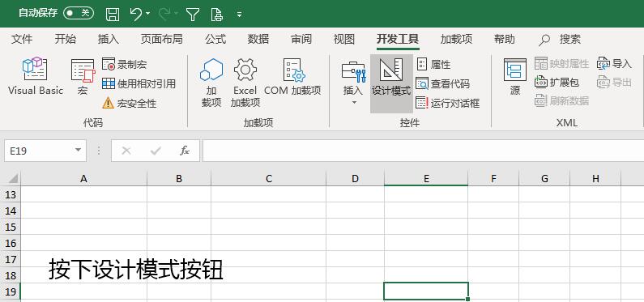Screen dimensions: 644x302
Task: Select column A header
Action: pyautogui.click(x=83, y=178)
